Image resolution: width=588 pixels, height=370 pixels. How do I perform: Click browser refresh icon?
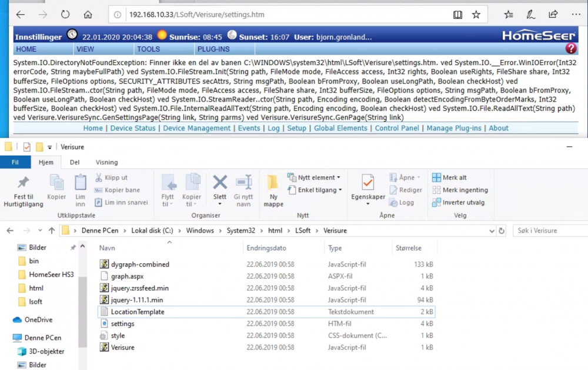pos(65,14)
